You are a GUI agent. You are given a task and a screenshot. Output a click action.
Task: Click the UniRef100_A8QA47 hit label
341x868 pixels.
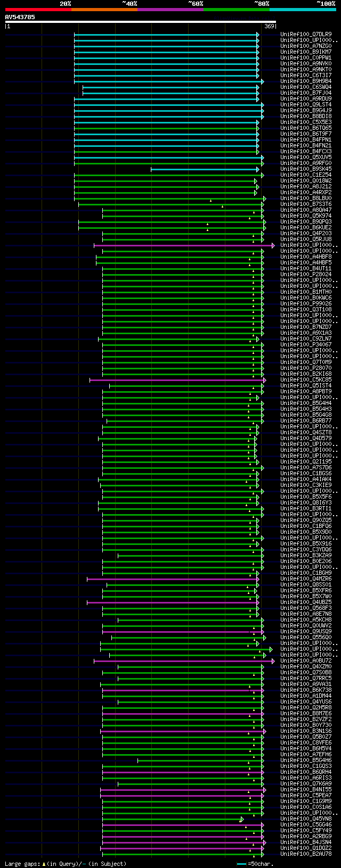click(x=306, y=210)
